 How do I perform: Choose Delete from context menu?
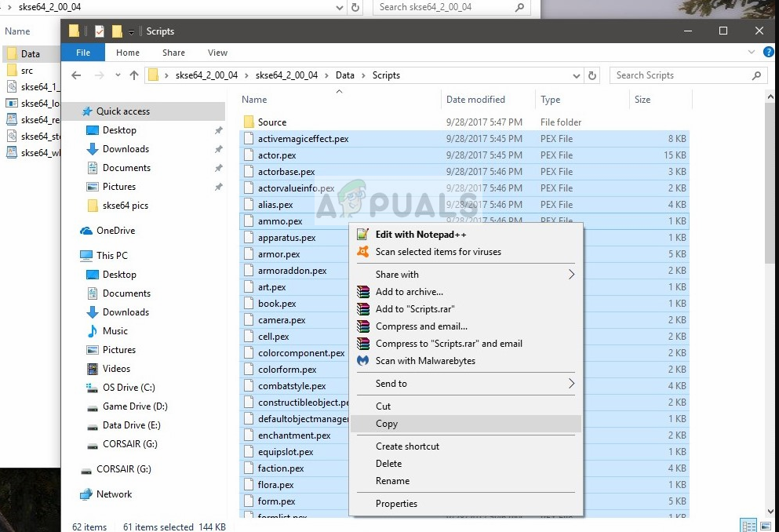coord(465,464)
